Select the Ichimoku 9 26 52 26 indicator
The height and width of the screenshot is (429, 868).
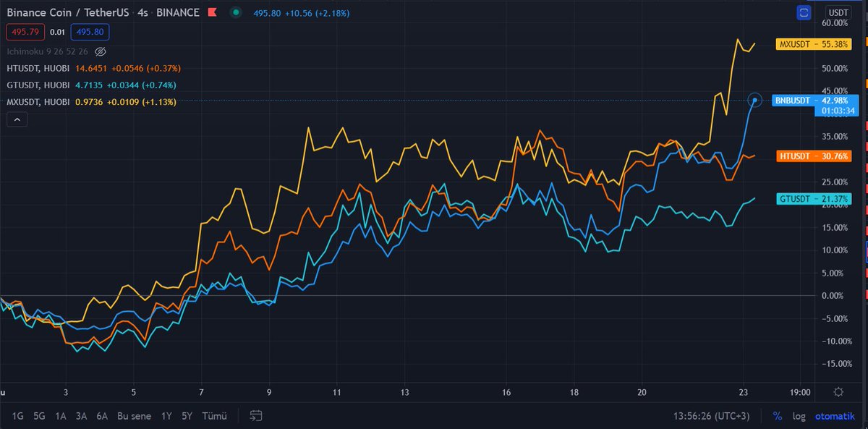47,51
